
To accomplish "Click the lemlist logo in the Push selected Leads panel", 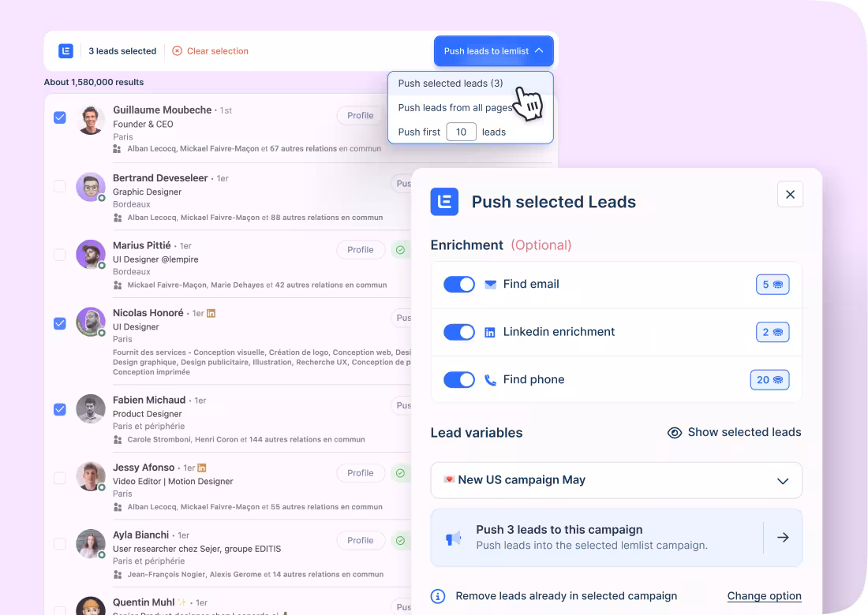I will tap(444, 202).
